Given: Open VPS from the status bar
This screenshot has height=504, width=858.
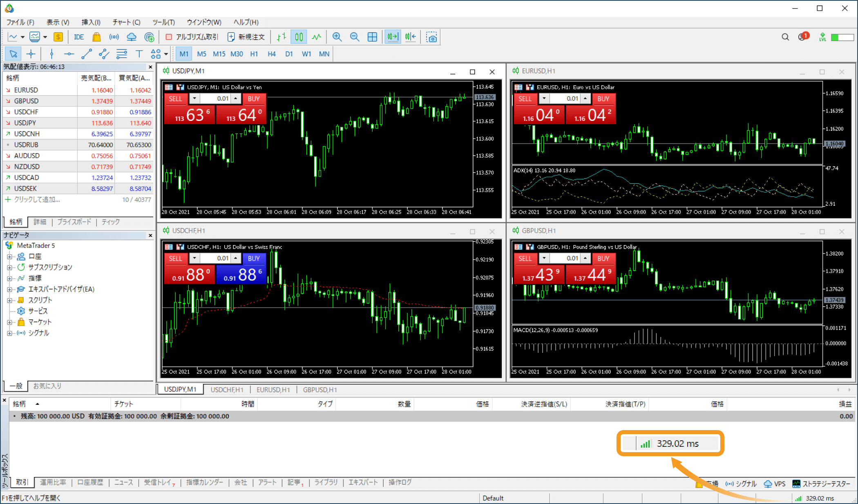Looking at the screenshot, I should tap(774, 484).
